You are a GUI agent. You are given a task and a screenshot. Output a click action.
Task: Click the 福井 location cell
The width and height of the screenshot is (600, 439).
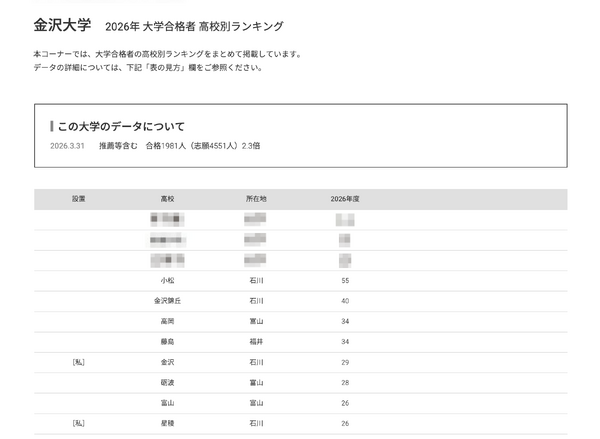click(x=256, y=341)
